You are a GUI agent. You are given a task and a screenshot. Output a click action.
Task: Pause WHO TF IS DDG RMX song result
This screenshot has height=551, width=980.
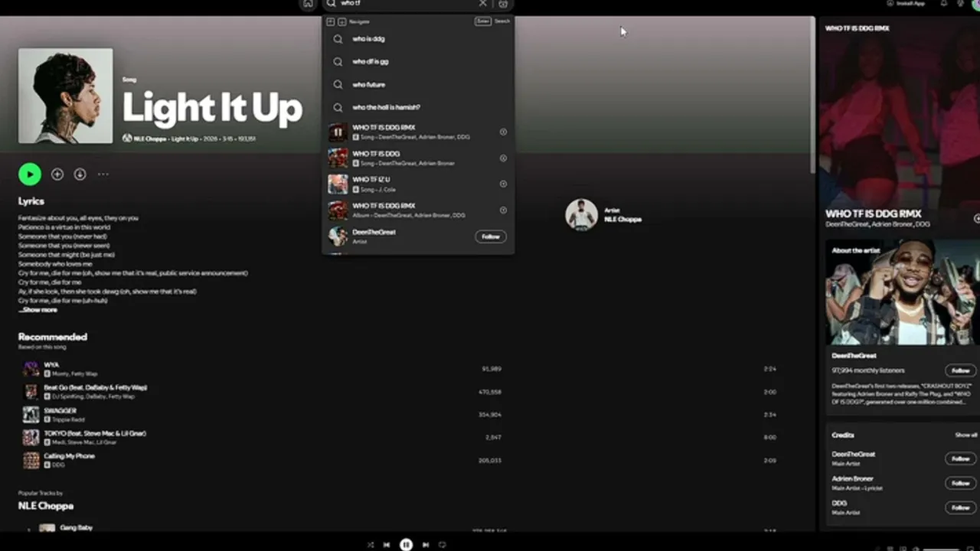(338, 132)
